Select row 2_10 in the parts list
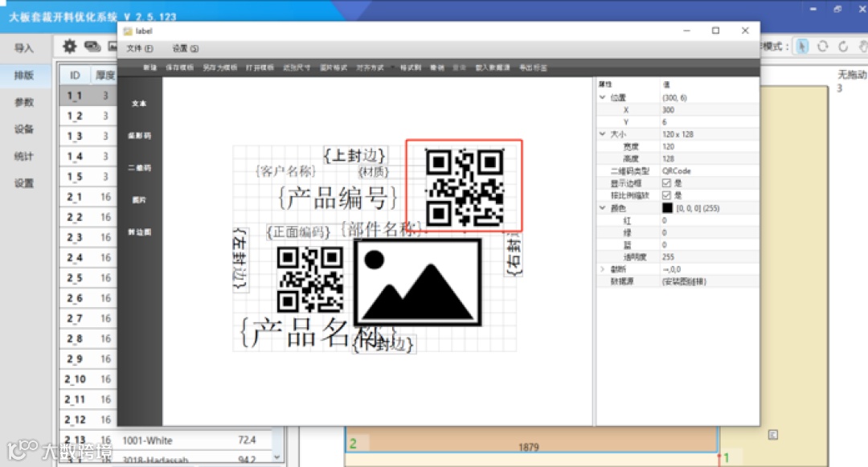Viewport: 868px width, 467px height. [x=88, y=379]
